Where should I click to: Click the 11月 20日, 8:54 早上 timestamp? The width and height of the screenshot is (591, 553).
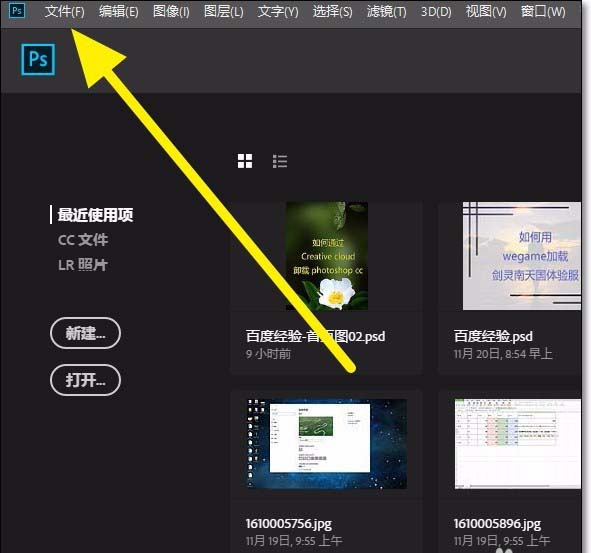click(503, 354)
